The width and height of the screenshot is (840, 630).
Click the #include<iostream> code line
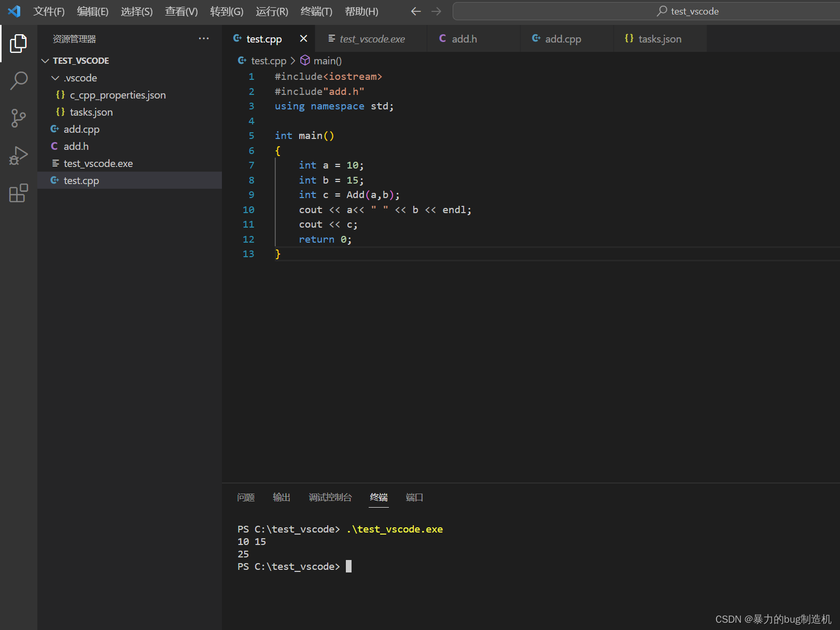point(328,77)
